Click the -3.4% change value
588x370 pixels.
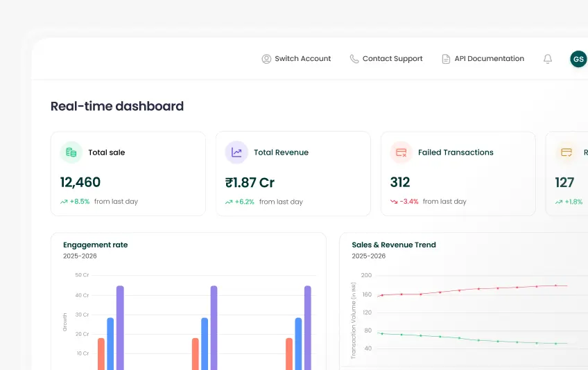point(409,202)
